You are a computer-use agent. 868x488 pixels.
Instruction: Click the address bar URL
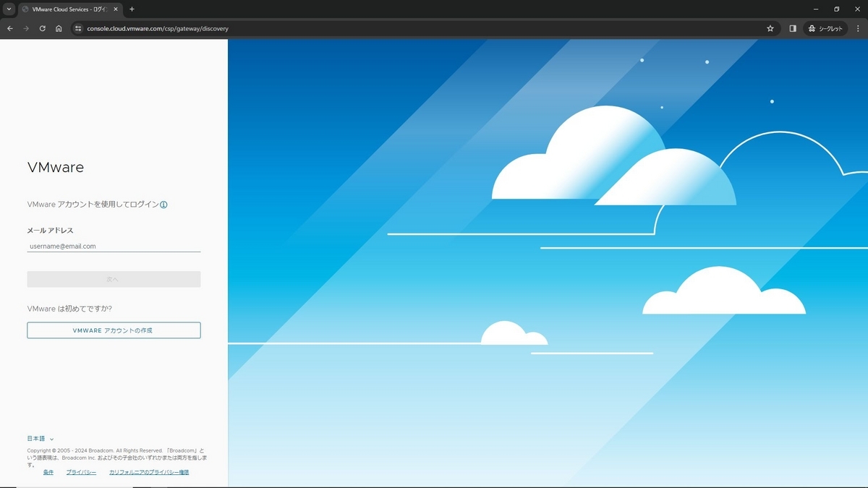pos(158,29)
